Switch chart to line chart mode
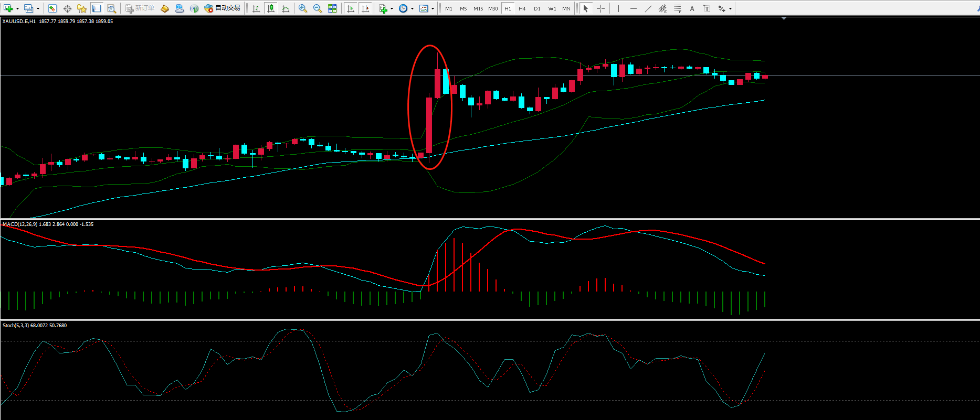This screenshot has width=980, height=420. click(286, 8)
